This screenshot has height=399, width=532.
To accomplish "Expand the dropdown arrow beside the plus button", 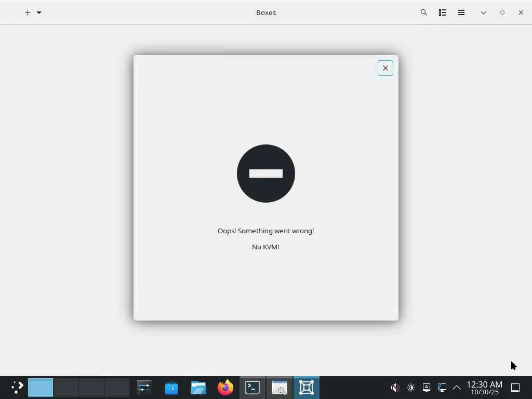I will 39,12.
